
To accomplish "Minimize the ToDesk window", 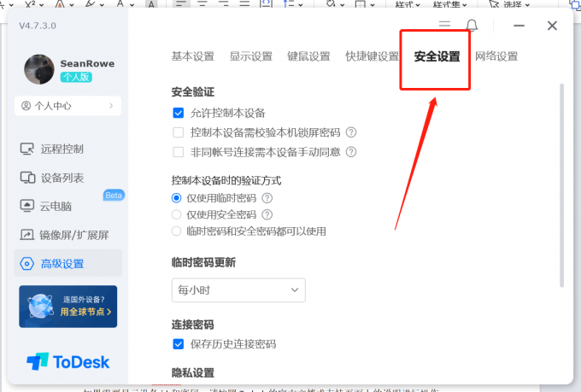I will pyautogui.click(x=519, y=26).
